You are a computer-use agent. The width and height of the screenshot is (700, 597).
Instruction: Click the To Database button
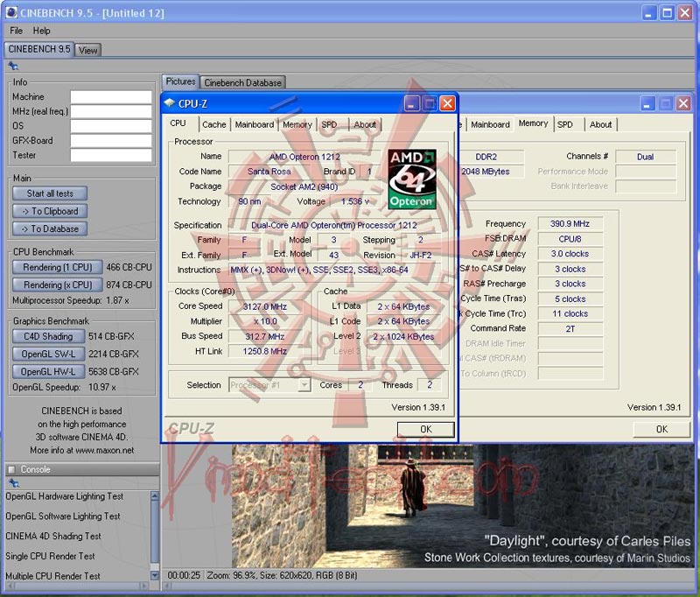pyautogui.click(x=50, y=229)
